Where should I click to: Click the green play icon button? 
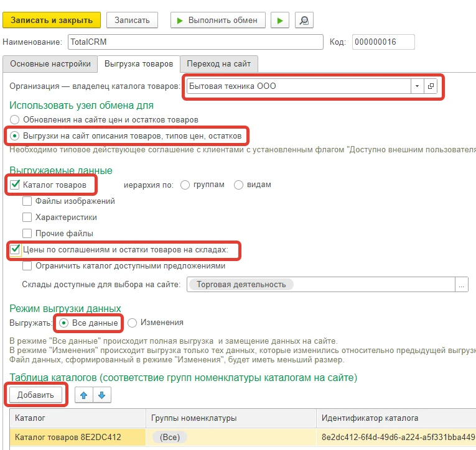pos(280,21)
